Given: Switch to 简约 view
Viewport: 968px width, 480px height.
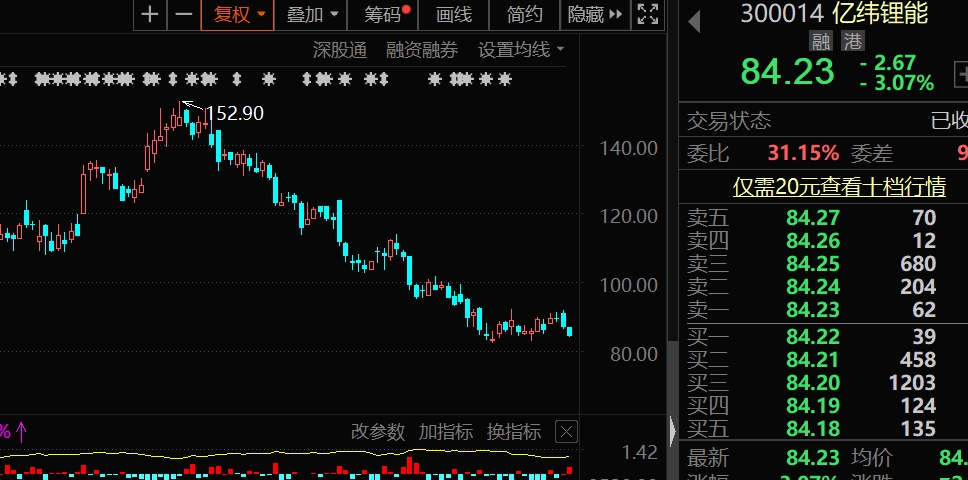Looking at the screenshot, I should [524, 14].
